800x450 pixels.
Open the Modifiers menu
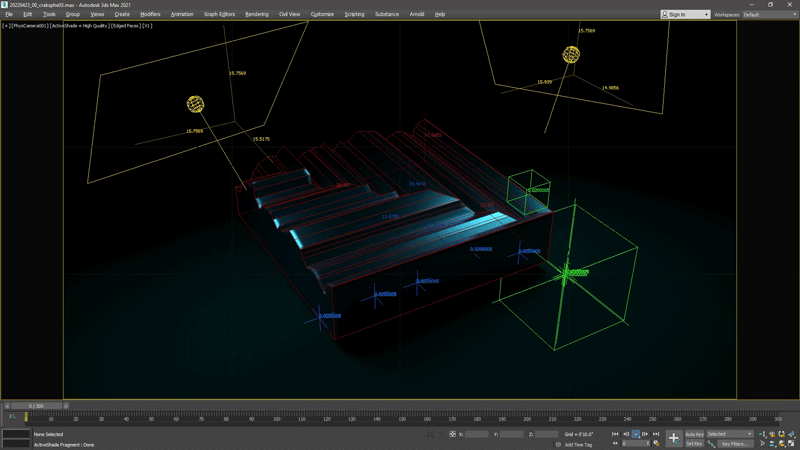click(x=150, y=14)
